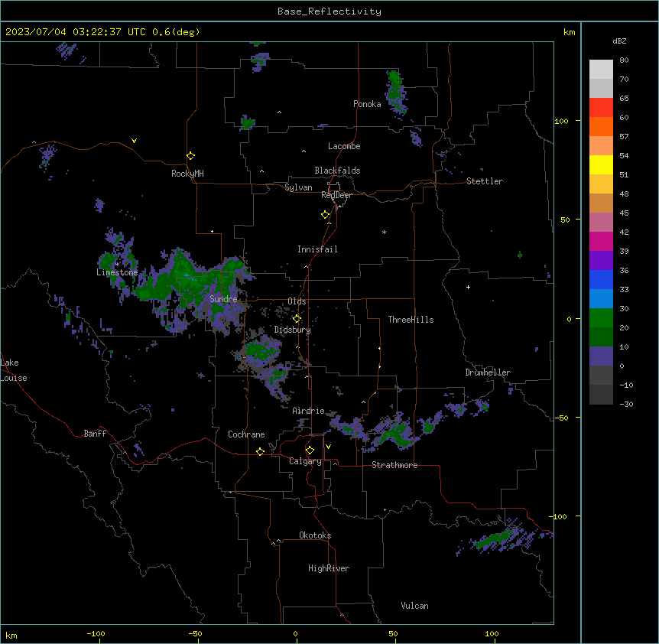Click the Stettler city label
This screenshot has height=644, width=659.
[485, 181]
